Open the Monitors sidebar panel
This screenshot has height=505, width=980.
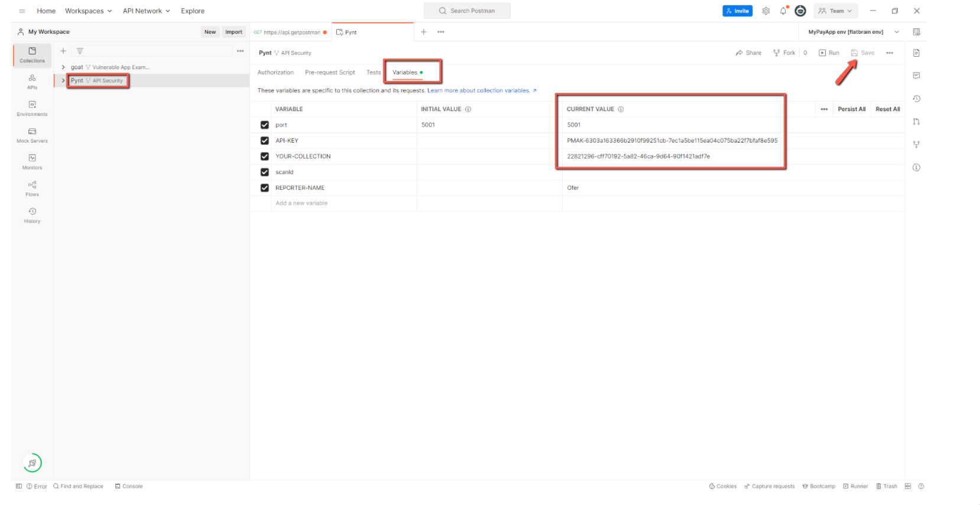click(x=32, y=161)
